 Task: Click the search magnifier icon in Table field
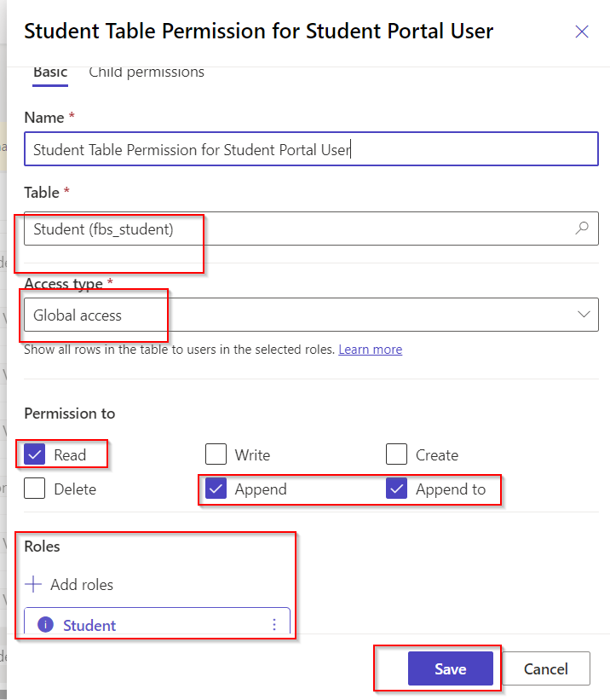point(582,229)
